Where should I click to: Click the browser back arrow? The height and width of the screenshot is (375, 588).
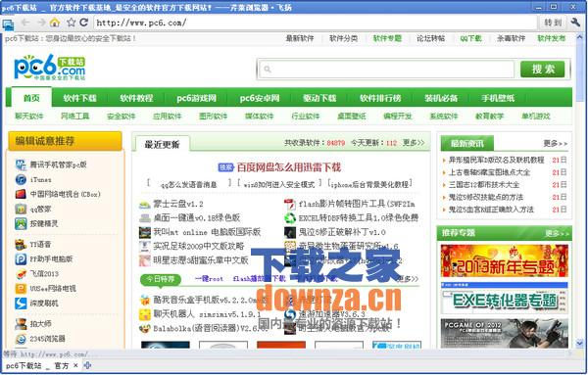click(x=25, y=23)
